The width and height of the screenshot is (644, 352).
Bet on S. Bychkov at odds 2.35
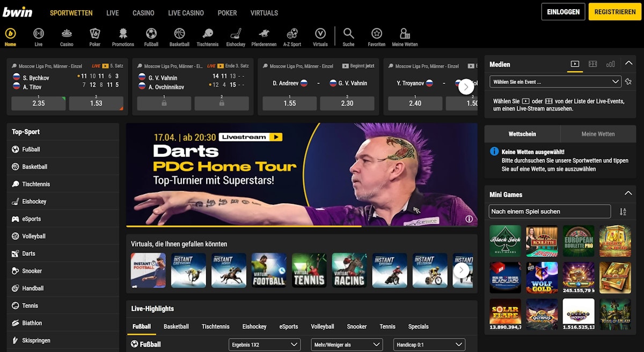39,103
